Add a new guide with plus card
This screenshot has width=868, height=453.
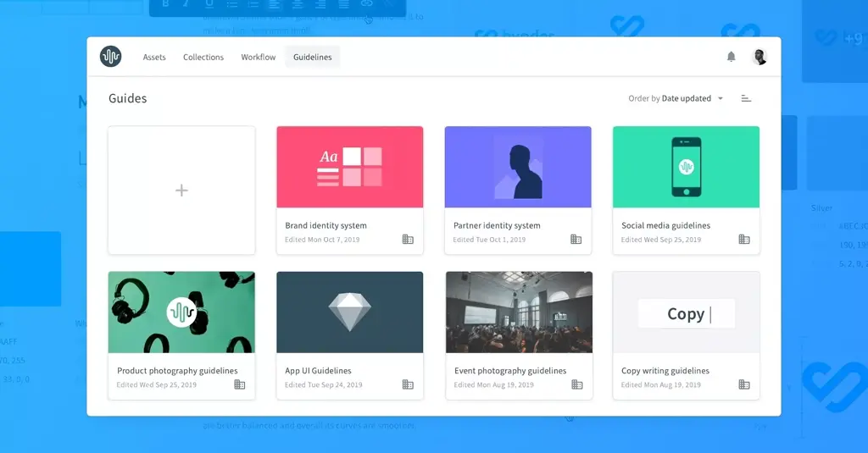[181, 191]
